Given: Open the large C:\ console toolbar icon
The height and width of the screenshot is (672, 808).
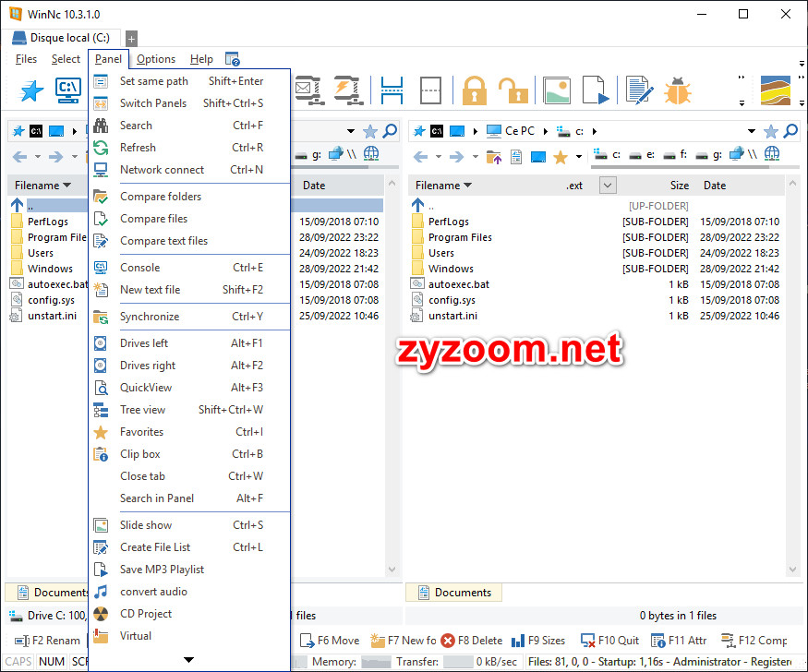Looking at the screenshot, I should tap(68, 90).
